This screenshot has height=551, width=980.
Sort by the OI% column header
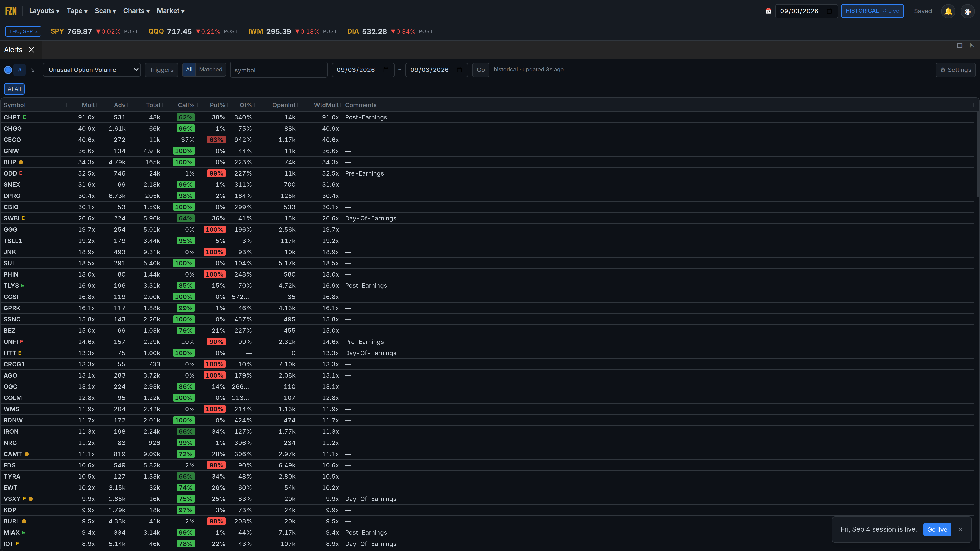tap(245, 105)
